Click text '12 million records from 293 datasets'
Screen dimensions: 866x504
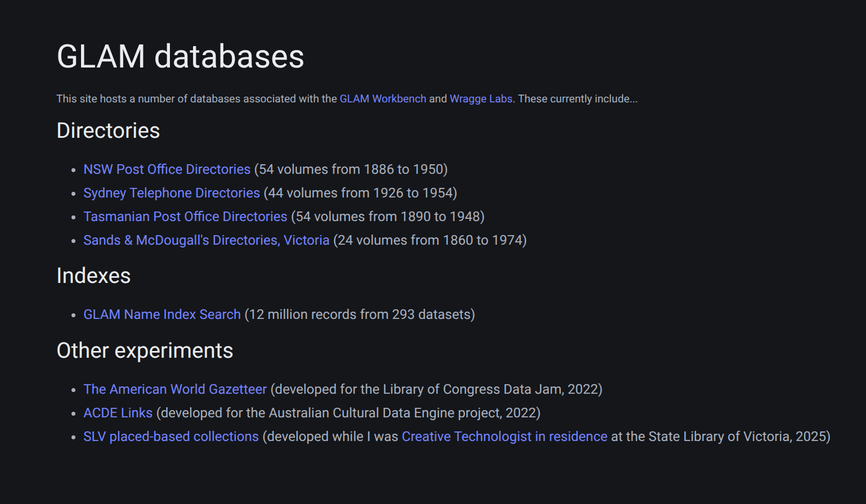click(x=360, y=314)
